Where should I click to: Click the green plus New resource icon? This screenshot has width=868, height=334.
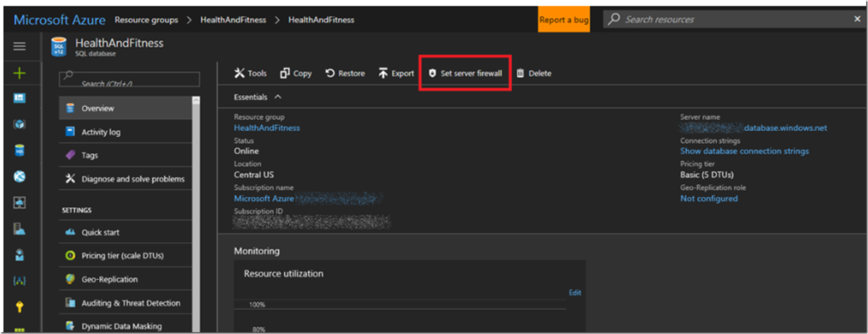(x=19, y=73)
